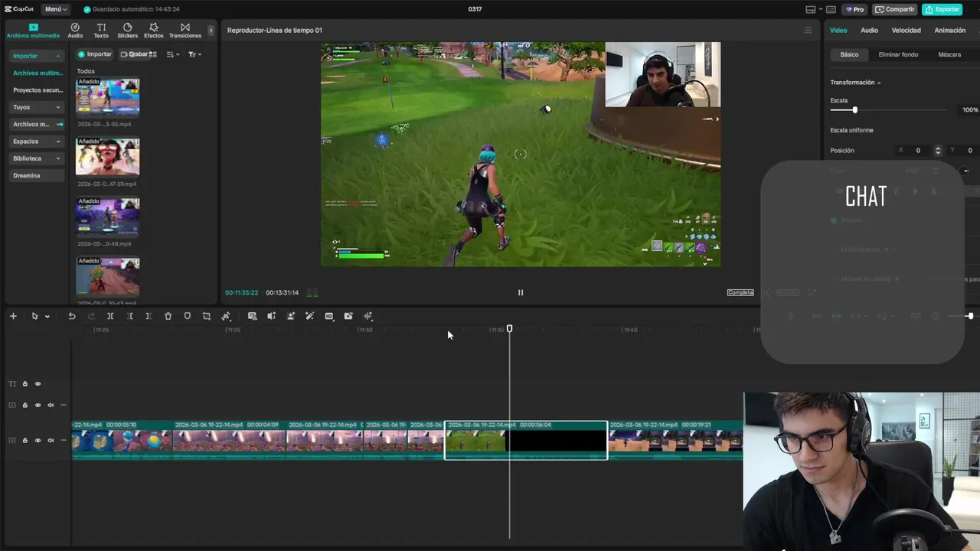The image size is (980, 551).
Task: Lock the upper video track
Action: pyautogui.click(x=24, y=406)
